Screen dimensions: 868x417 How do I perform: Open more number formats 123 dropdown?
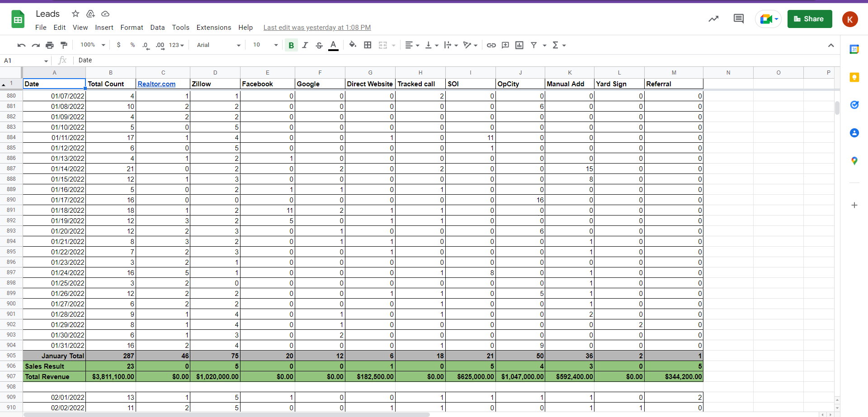(176, 45)
